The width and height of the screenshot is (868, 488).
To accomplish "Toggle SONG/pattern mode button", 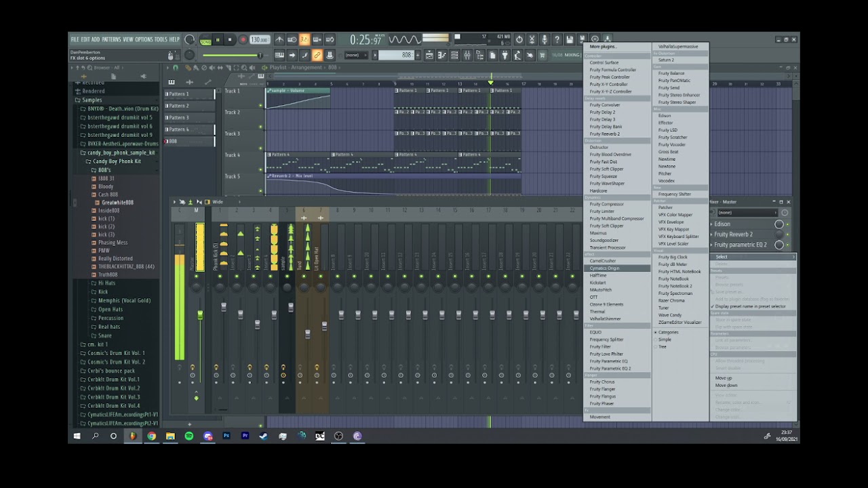I will (205, 41).
